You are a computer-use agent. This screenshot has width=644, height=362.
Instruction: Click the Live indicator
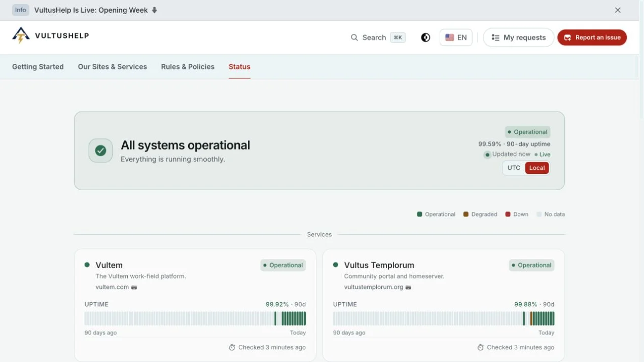(543, 155)
